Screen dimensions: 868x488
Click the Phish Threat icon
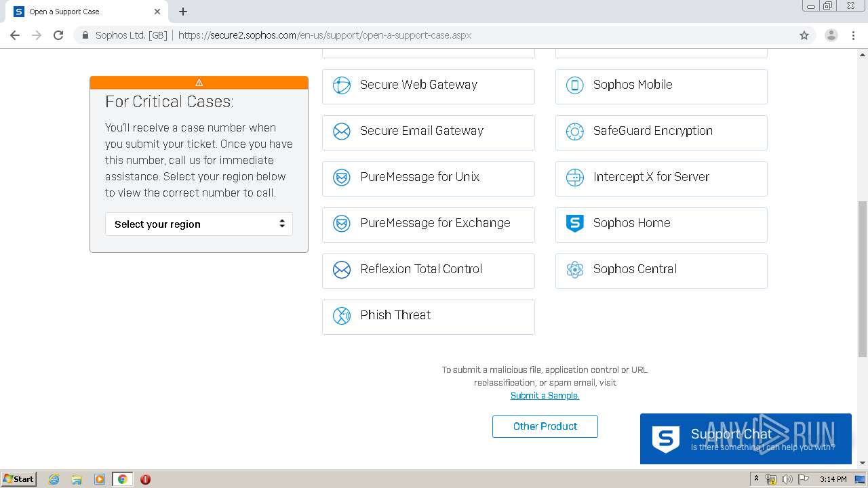click(x=342, y=316)
